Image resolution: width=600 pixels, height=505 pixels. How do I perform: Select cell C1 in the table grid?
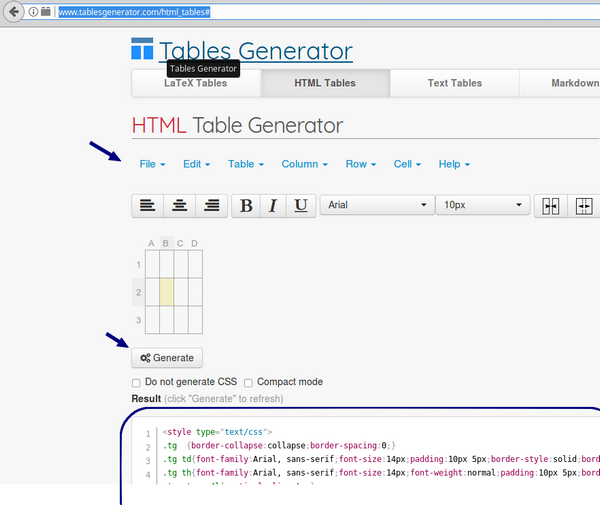tap(181, 264)
